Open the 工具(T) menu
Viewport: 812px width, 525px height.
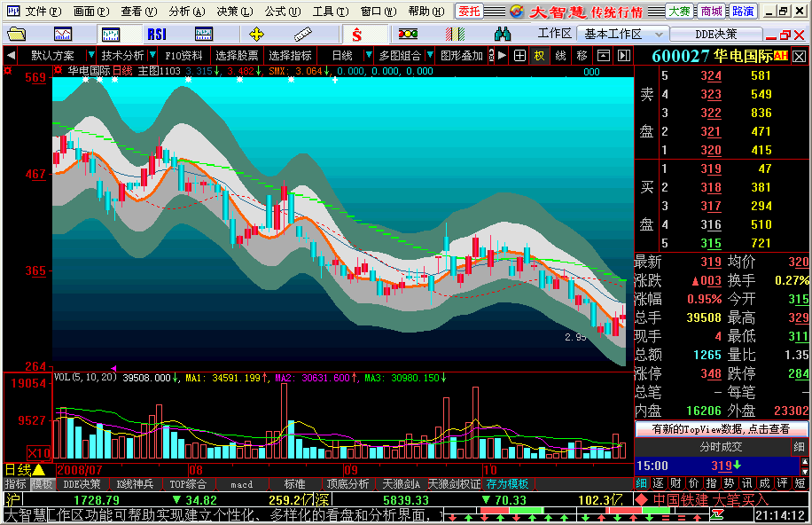[x=331, y=11]
